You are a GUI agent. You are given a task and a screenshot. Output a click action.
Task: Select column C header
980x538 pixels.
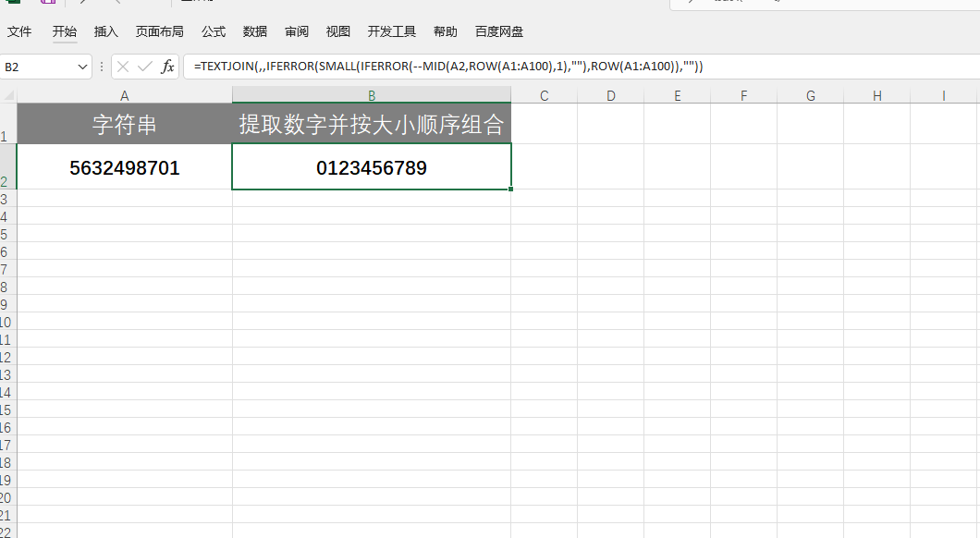click(x=544, y=95)
